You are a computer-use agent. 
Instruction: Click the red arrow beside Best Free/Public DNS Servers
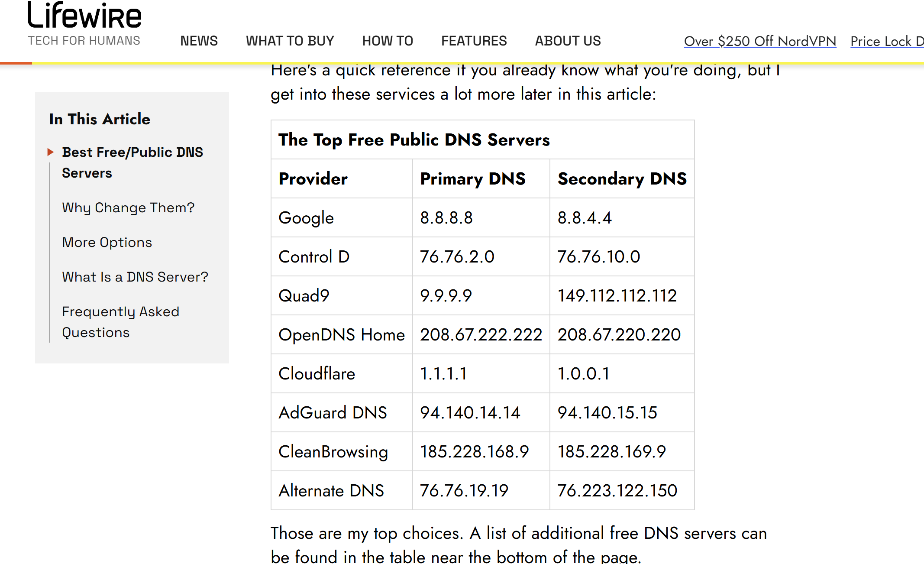(x=51, y=152)
